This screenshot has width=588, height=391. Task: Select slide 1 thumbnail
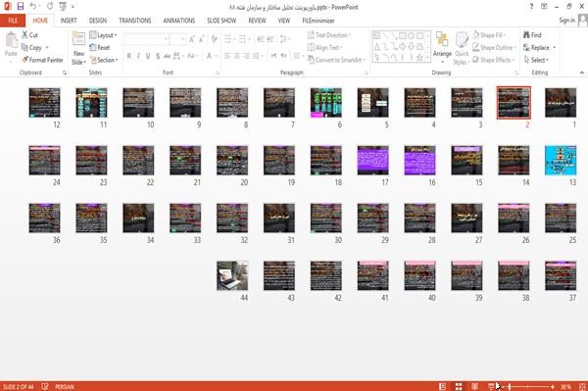point(561,103)
